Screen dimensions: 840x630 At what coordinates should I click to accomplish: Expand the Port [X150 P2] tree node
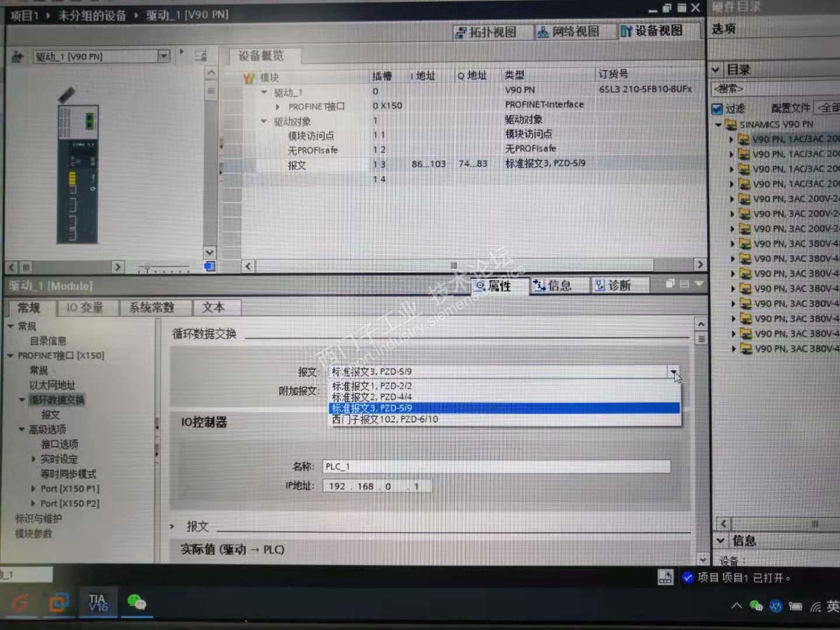33,503
